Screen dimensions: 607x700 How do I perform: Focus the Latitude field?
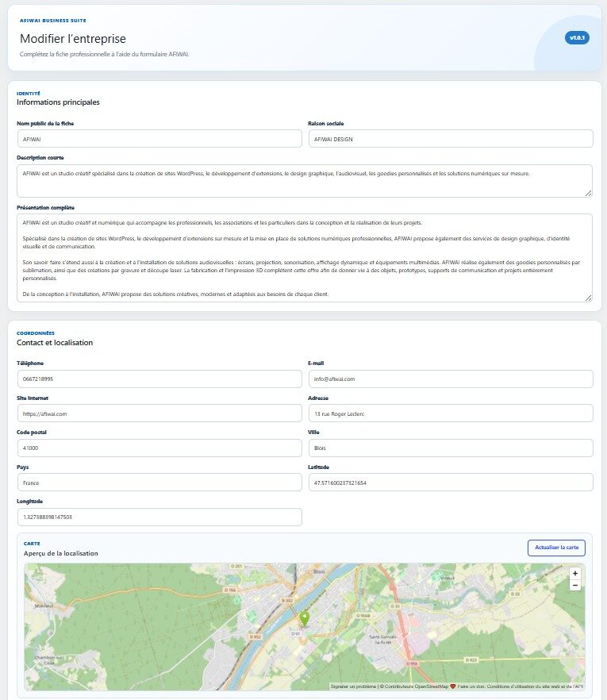pyautogui.click(x=451, y=483)
